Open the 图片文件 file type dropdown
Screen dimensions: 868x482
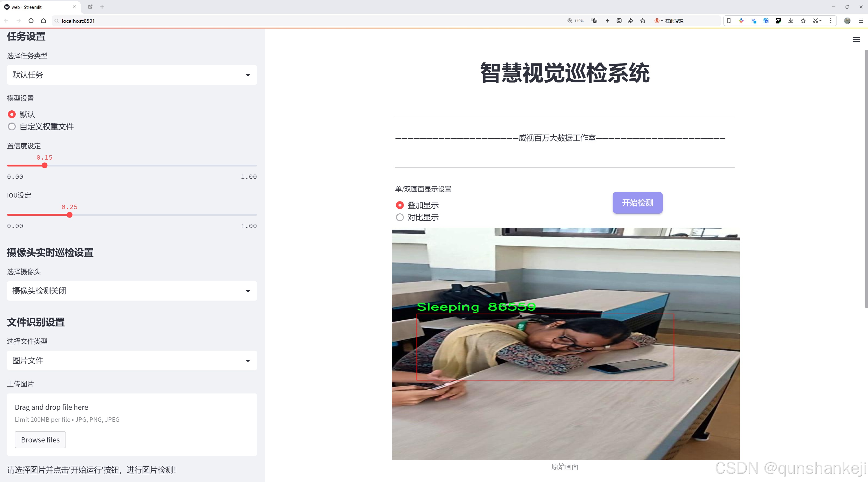coord(131,360)
